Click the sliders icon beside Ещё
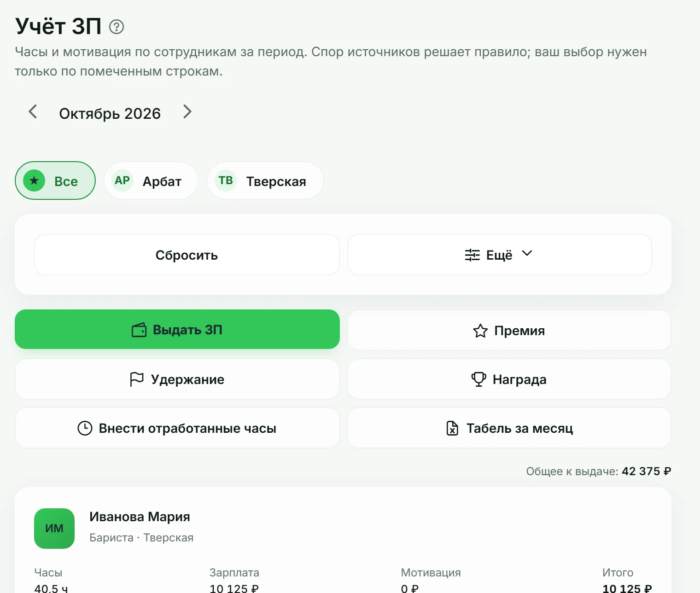700x593 pixels. coord(472,255)
